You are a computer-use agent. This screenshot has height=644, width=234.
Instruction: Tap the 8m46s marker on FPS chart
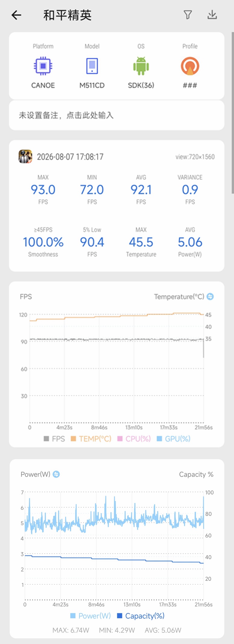99,427
